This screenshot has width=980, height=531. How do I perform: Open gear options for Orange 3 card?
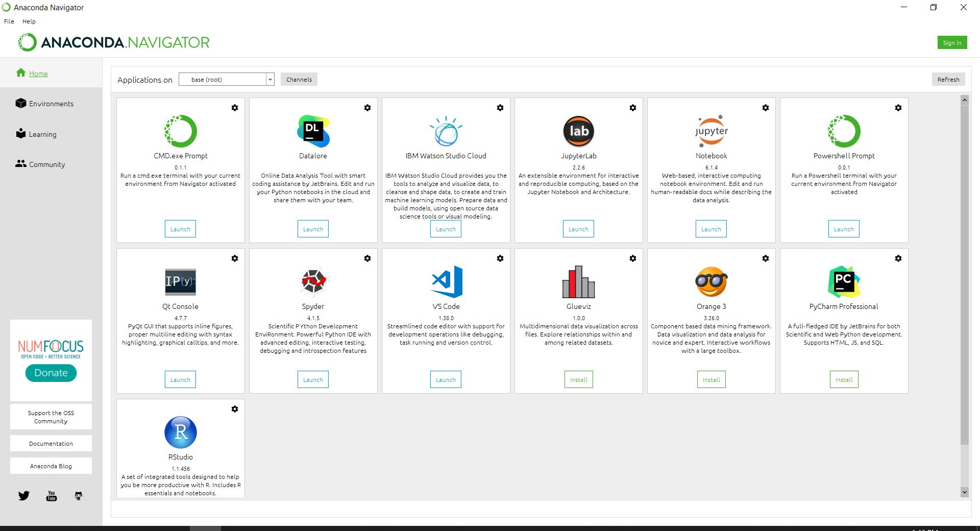[766, 258]
